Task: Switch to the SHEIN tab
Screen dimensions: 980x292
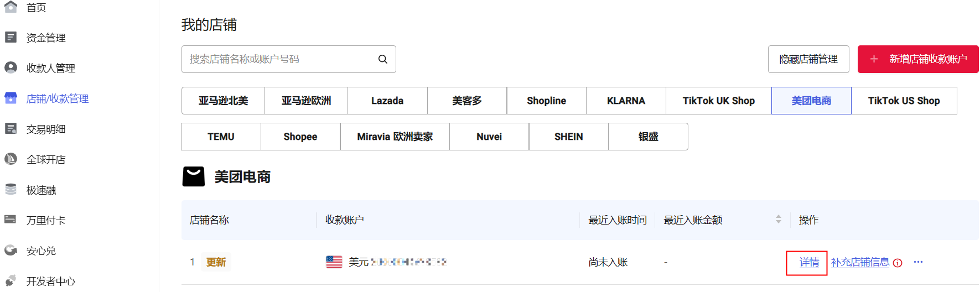Action: (568, 137)
